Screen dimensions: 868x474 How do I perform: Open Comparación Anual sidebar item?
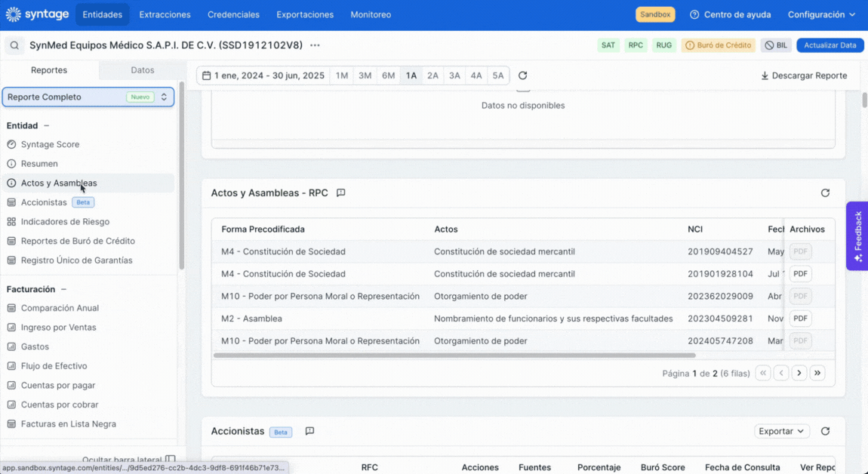[87, 308]
